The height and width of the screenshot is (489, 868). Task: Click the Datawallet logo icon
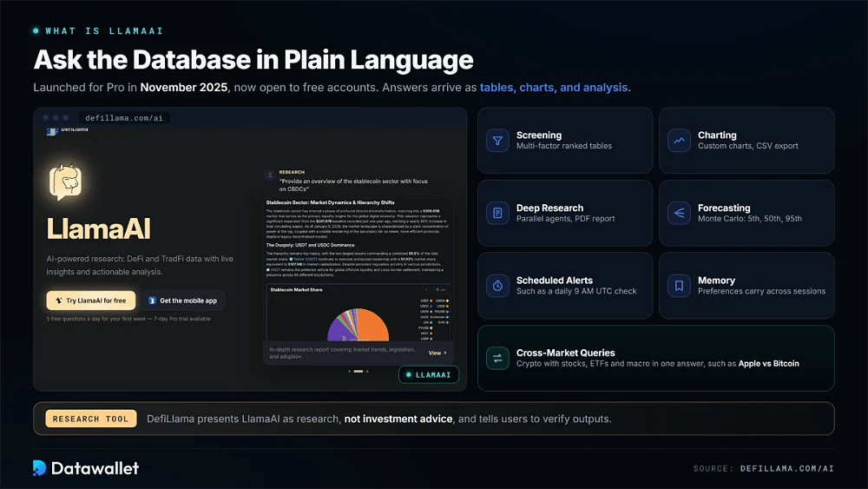(39, 468)
